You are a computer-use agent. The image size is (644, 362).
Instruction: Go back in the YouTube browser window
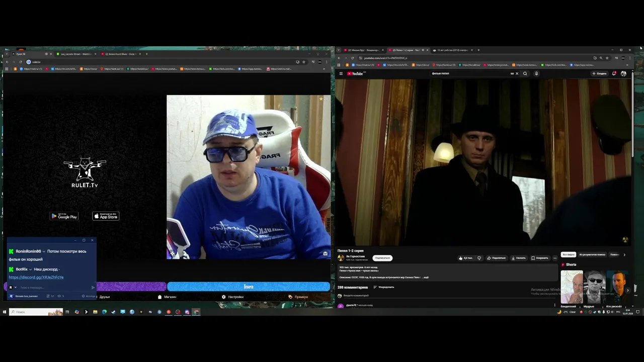coord(339,58)
